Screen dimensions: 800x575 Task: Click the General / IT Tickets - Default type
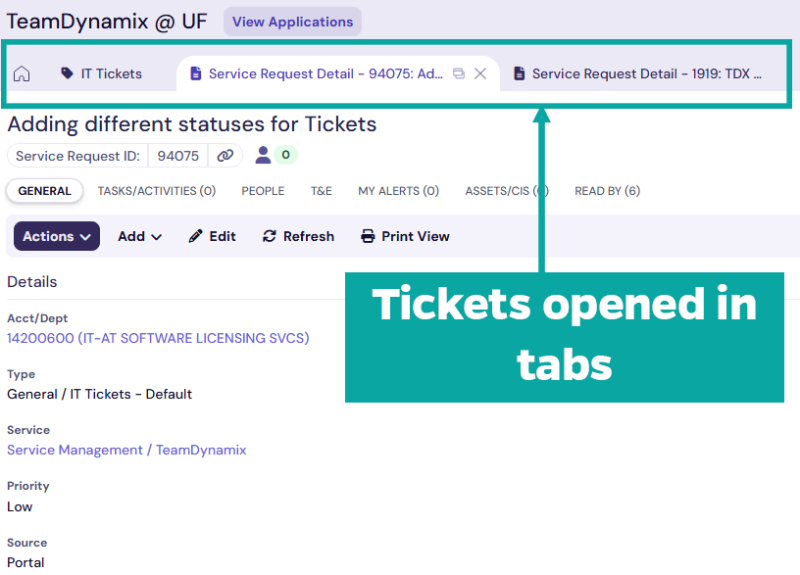99,394
